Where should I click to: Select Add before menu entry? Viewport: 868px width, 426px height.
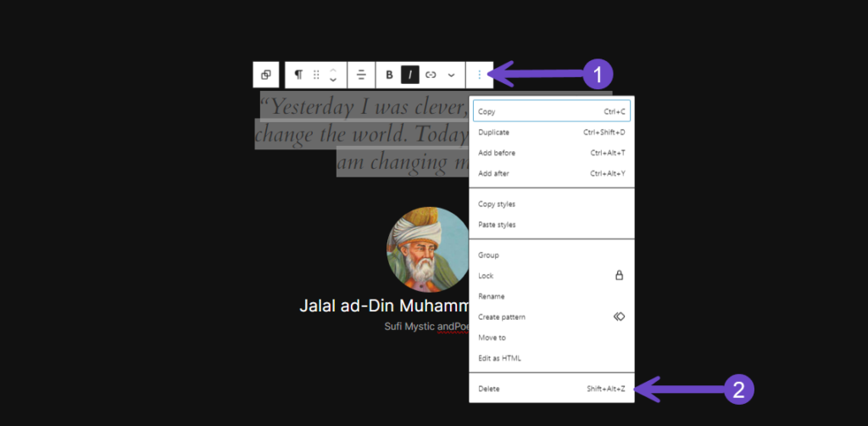tap(551, 153)
